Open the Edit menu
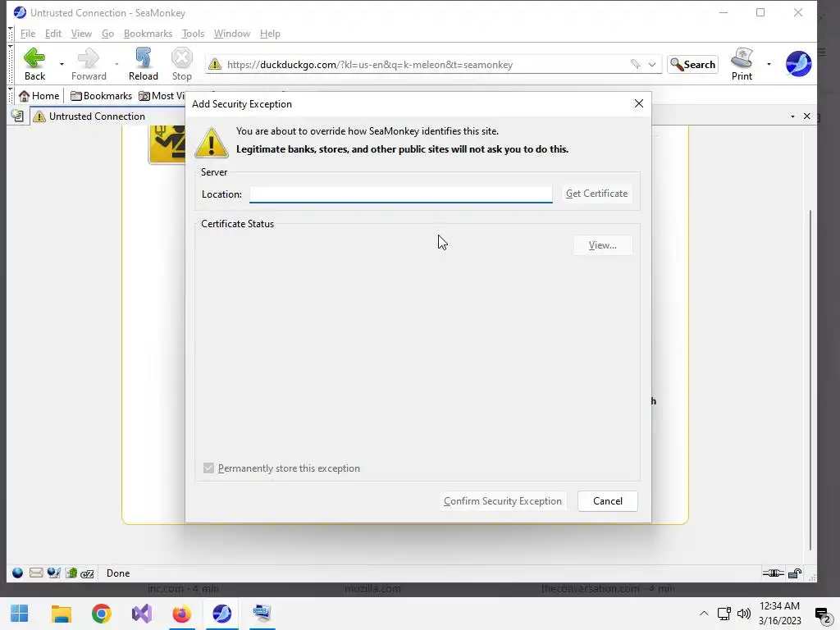This screenshot has height=630, width=840. 53,33
